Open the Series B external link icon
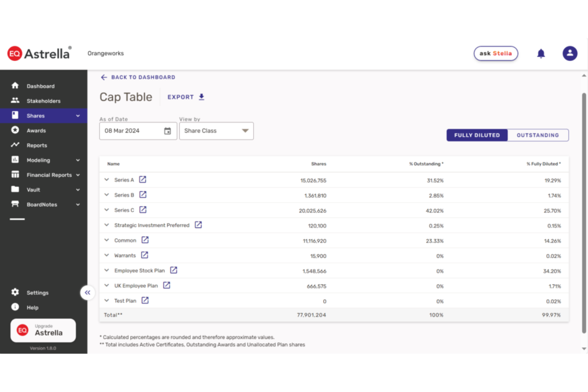This screenshot has width=588, height=392. coord(143,195)
